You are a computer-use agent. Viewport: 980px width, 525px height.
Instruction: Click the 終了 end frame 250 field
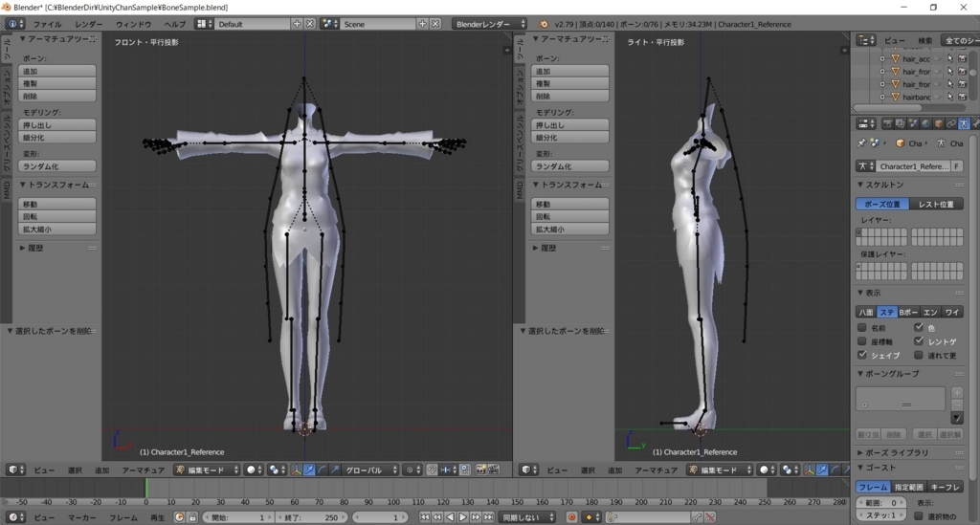pos(313,517)
